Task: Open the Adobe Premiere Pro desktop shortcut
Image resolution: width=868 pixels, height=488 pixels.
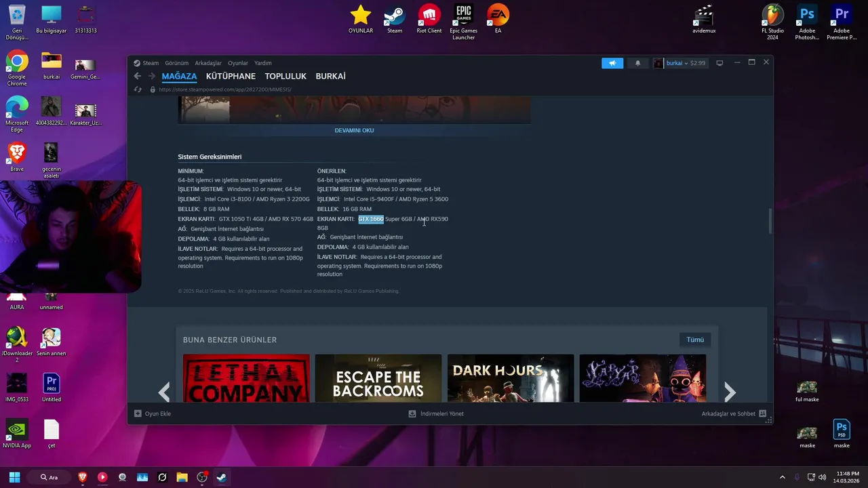Action: point(842,22)
